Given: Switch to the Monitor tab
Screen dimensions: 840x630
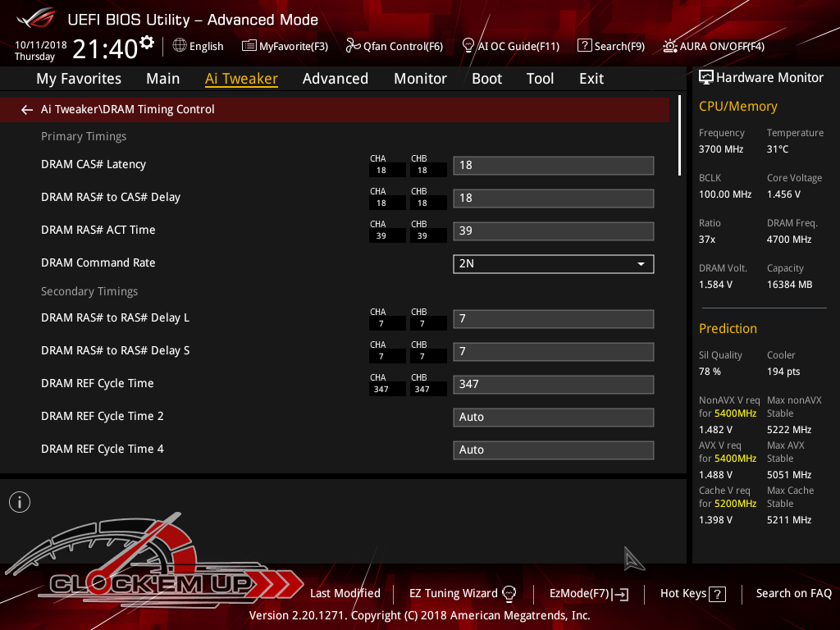Looking at the screenshot, I should click(x=420, y=79).
